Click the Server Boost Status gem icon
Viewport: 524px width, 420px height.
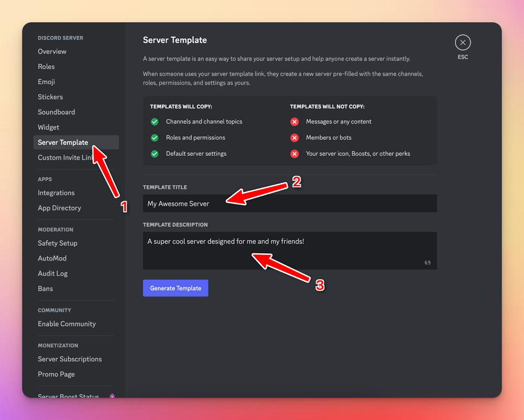pyautogui.click(x=112, y=396)
